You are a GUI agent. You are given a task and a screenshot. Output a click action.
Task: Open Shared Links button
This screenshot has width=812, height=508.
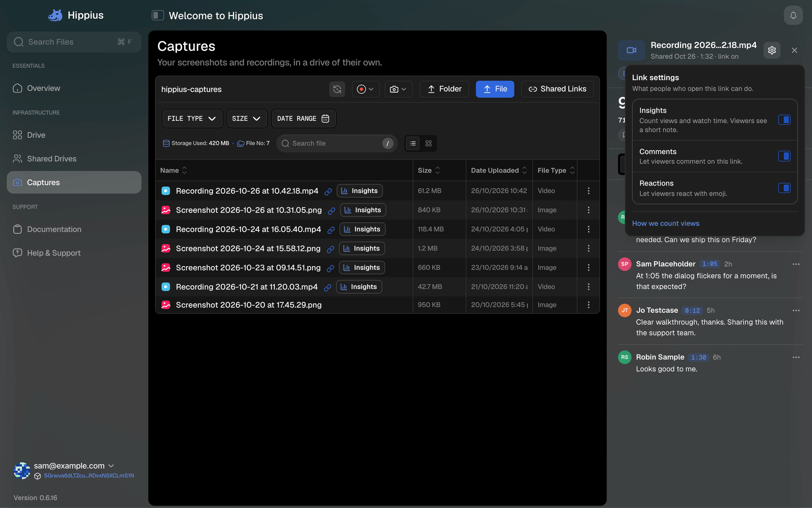[x=557, y=89]
